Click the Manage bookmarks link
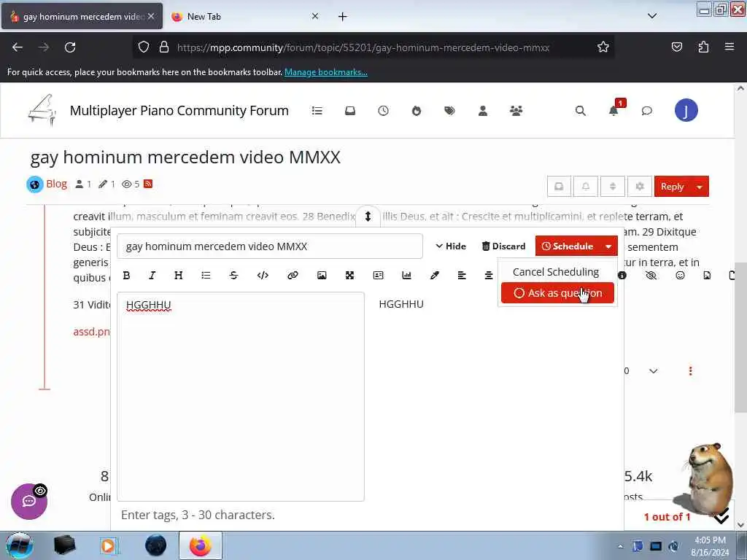 click(326, 72)
